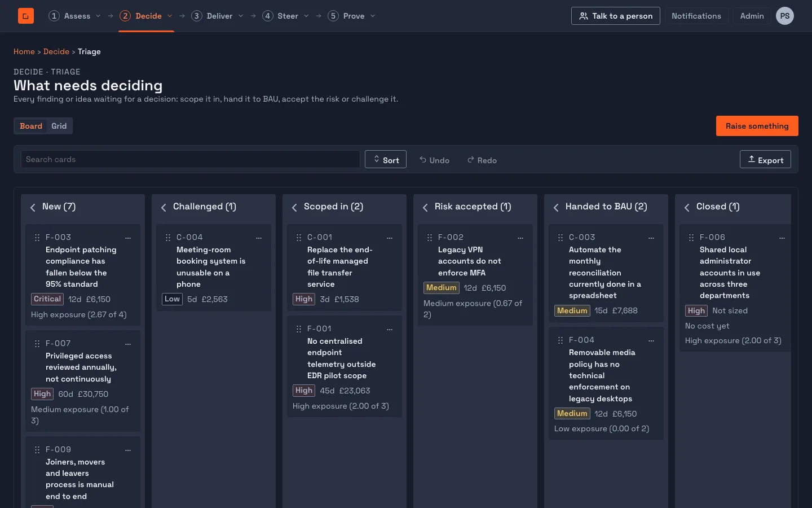Open the Prove stage menu

pyautogui.click(x=352, y=16)
